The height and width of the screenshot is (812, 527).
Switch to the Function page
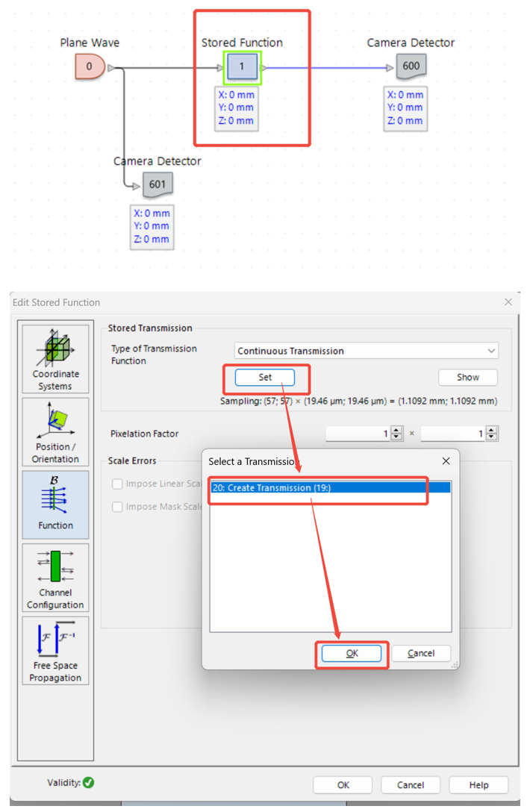tap(55, 504)
